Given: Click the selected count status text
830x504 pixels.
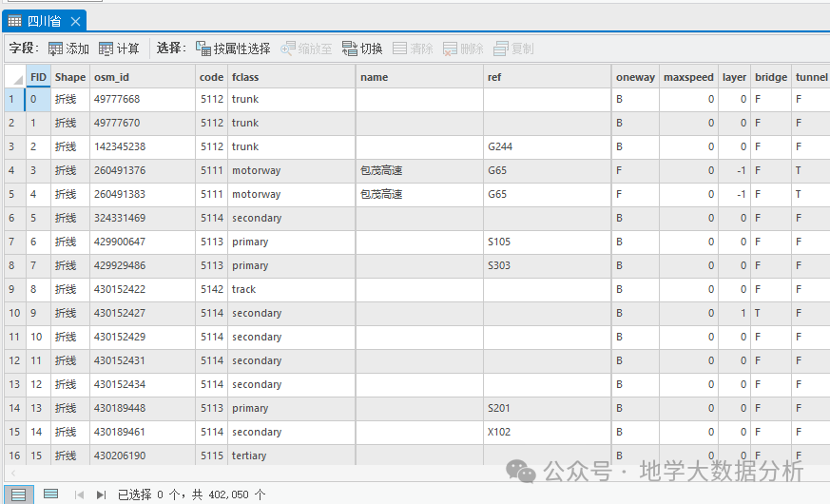Looking at the screenshot, I should click(x=192, y=495).
